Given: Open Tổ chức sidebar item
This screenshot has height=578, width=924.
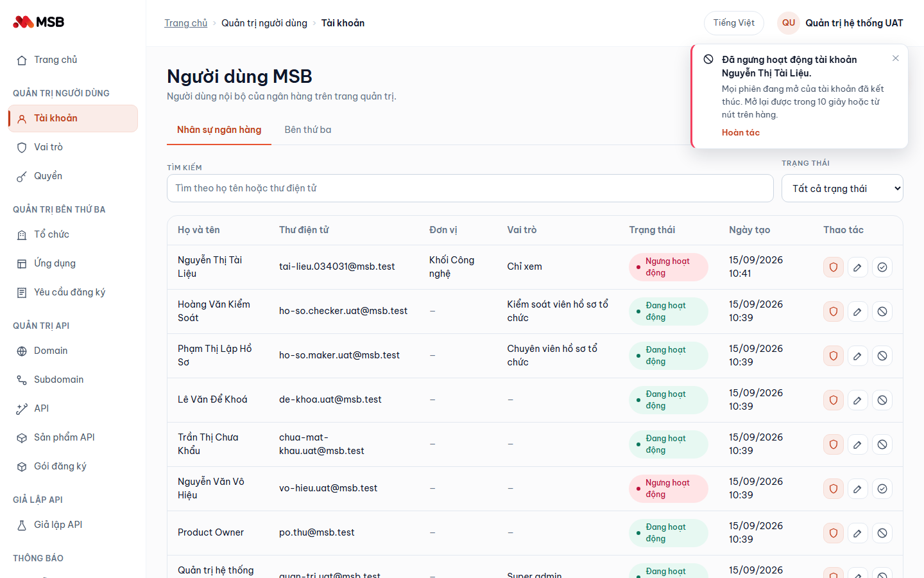Looking at the screenshot, I should pyautogui.click(x=73, y=234).
